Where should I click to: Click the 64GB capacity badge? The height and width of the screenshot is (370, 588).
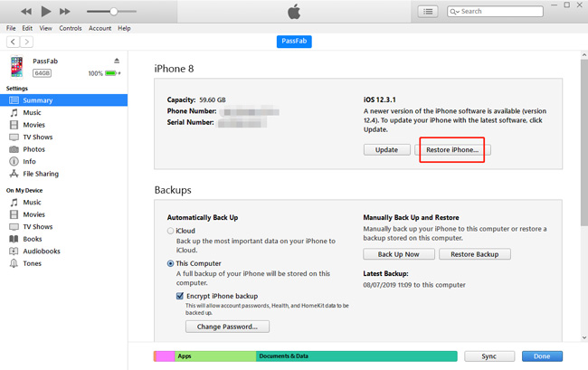tap(42, 73)
